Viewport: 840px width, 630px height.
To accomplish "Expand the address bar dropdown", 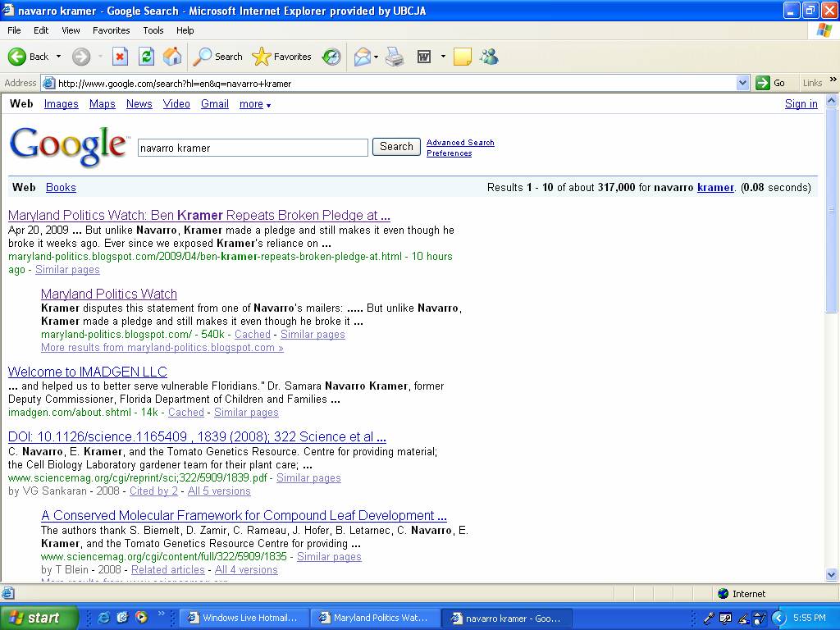I will (x=742, y=83).
